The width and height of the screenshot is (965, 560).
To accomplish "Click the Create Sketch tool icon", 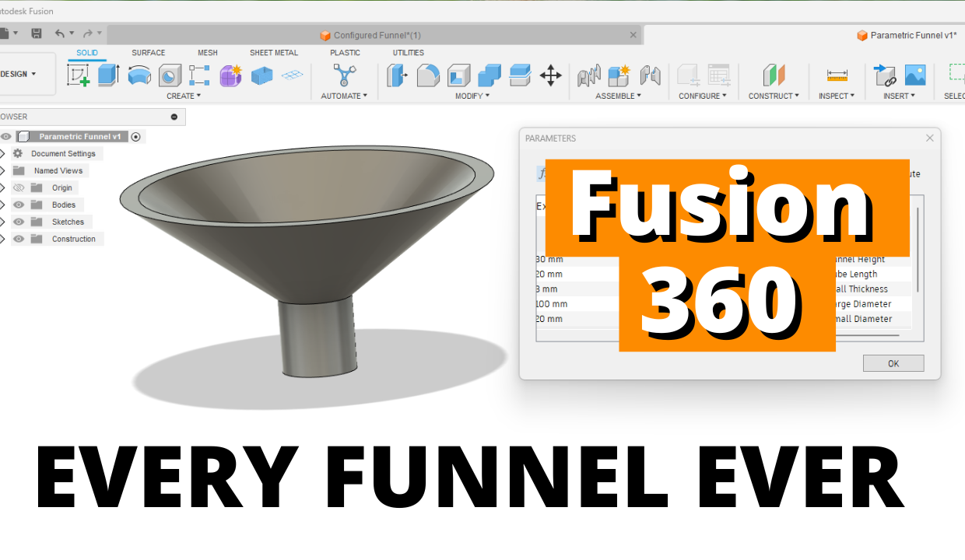I will click(x=79, y=75).
